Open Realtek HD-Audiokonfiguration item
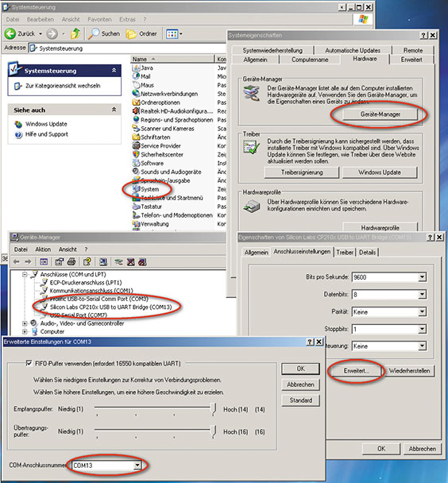The image size is (448, 483). (x=172, y=111)
